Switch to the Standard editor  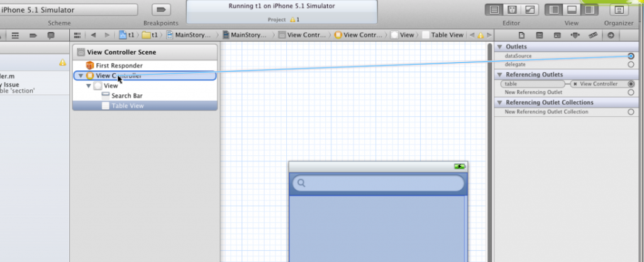[494, 10]
